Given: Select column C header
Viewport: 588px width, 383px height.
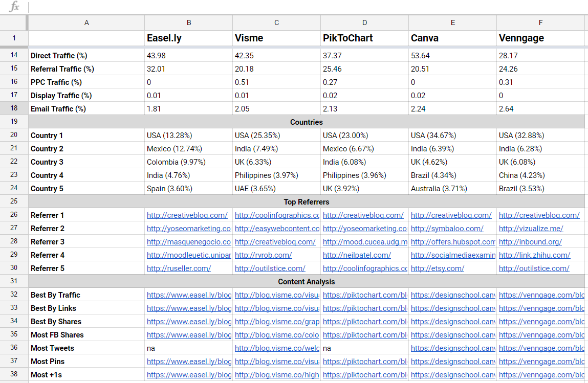Looking at the screenshot, I should point(276,22).
